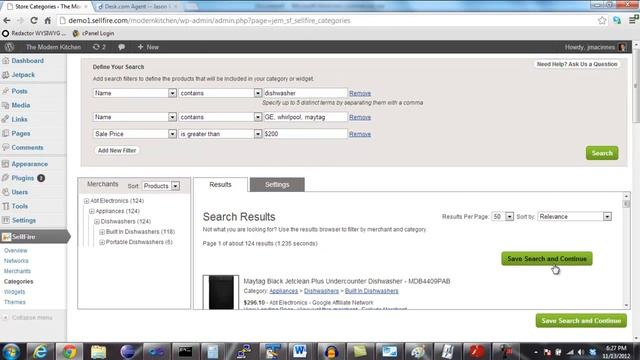Open Media in the sidebar
Viewport: 640px width, 360px height.
click(x=20, y=105)
